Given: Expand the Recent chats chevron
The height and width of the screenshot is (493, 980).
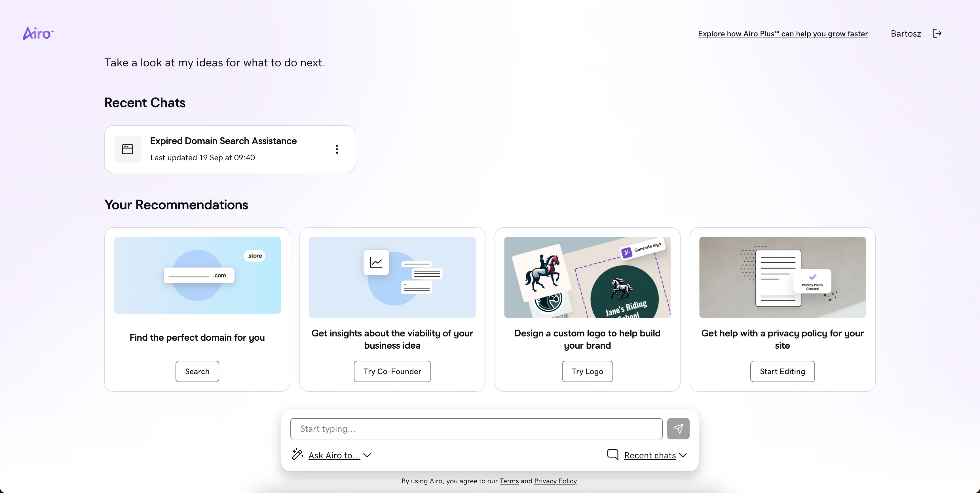Looking at the screenshot, I should [x=683, y=455].
